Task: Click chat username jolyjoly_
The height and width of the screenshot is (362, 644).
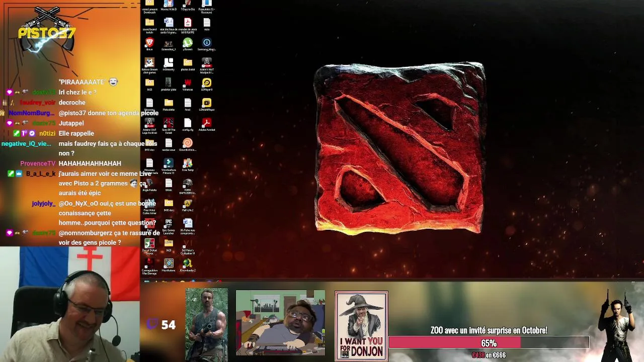Action: tap(44, 204)
